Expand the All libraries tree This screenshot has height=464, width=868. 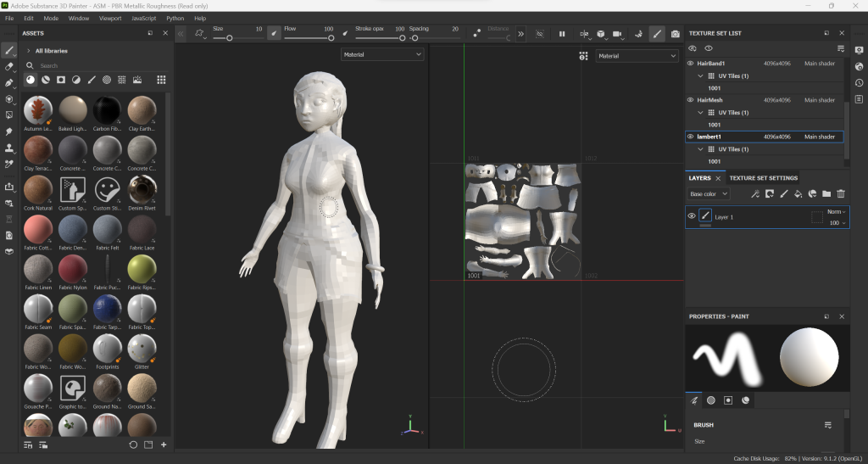coord(28,51)
